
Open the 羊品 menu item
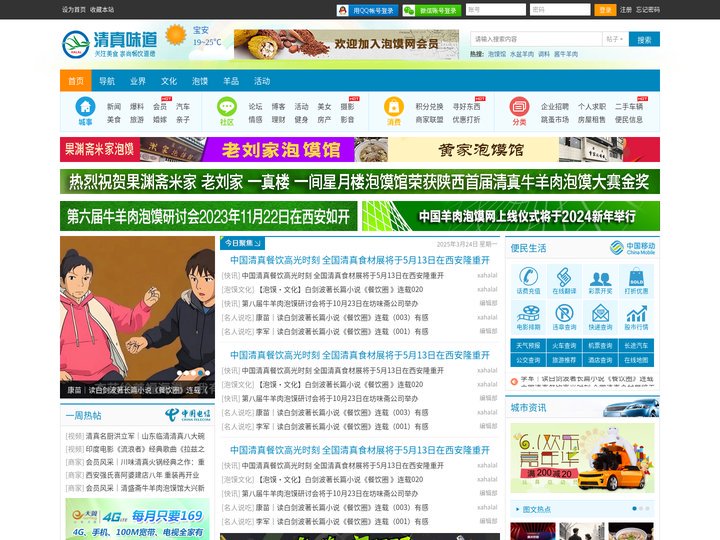tap(231, 81)
